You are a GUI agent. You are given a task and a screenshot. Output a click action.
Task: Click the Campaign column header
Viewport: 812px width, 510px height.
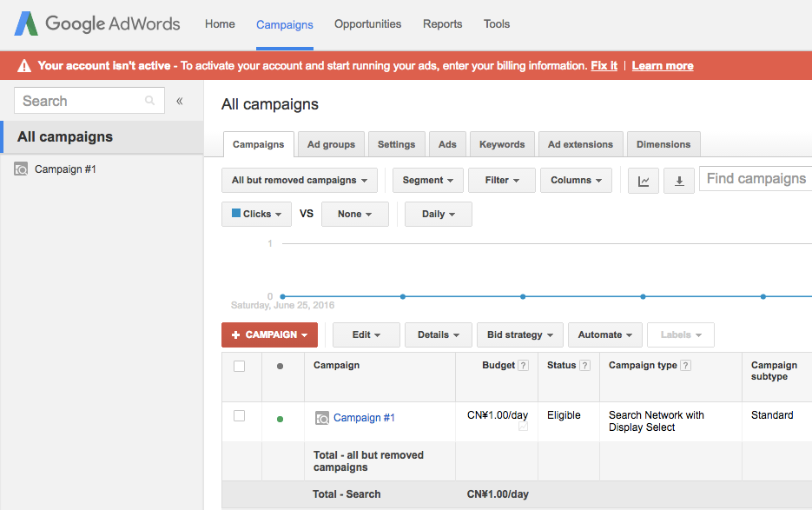337,365
